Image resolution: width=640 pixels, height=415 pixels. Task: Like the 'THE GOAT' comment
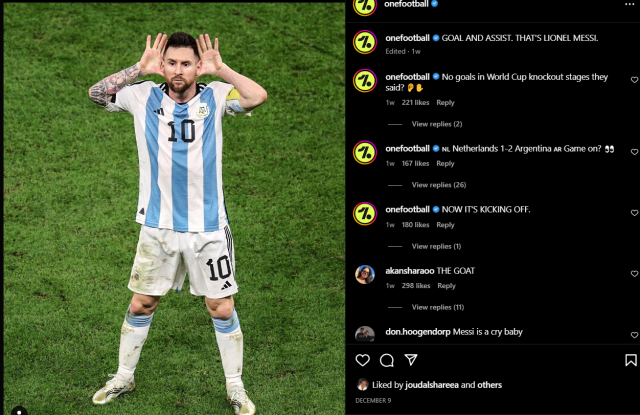[634, 274]
